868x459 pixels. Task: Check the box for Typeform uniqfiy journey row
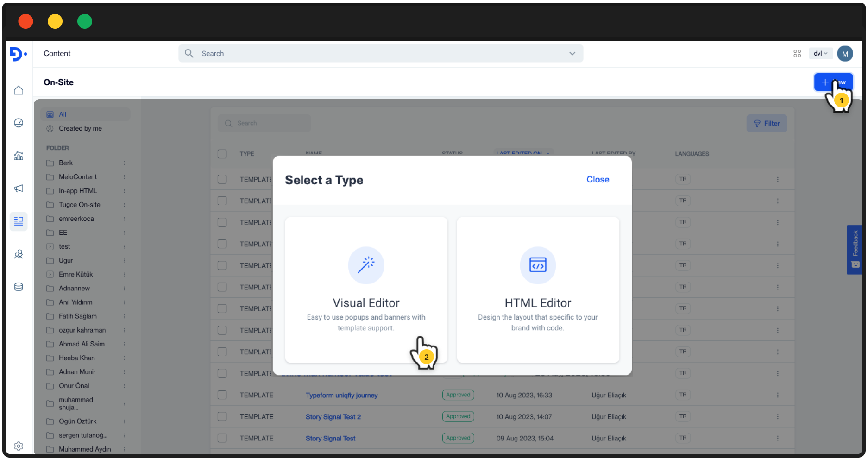(222, 395)
